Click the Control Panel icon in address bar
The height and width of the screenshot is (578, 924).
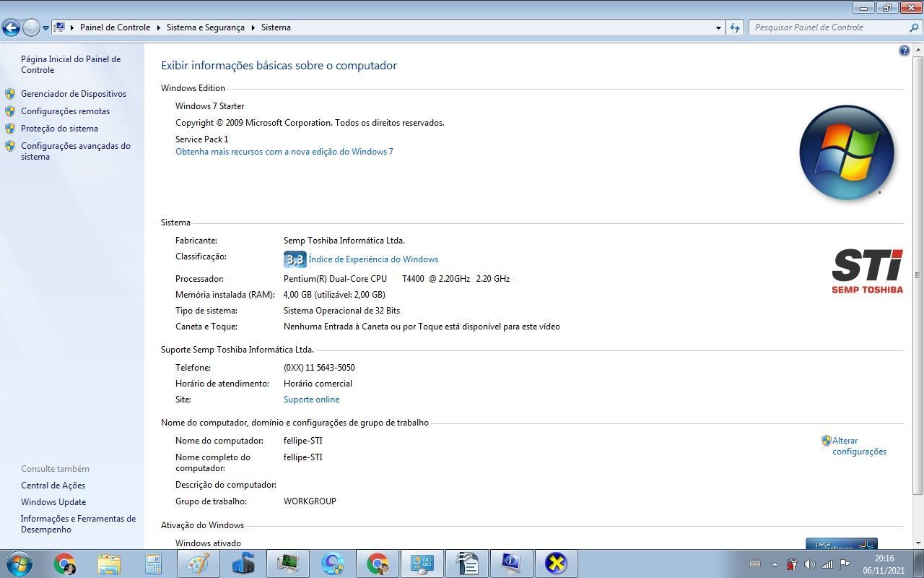(60, 27)
